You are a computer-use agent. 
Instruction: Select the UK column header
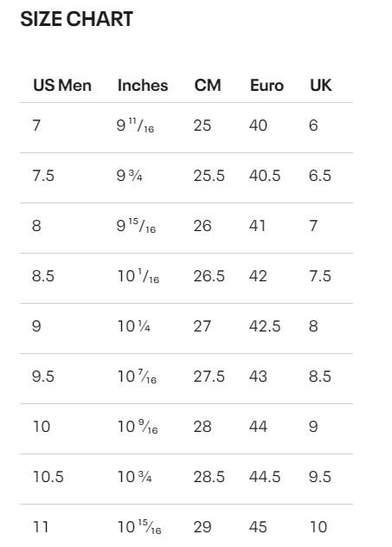(321, 86)
